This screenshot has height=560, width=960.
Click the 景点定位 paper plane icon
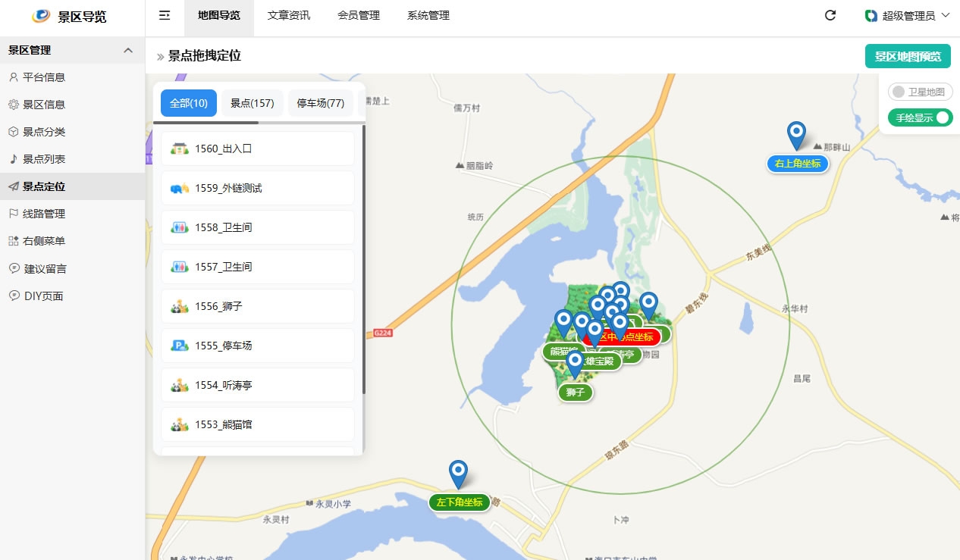coord(14,186)
